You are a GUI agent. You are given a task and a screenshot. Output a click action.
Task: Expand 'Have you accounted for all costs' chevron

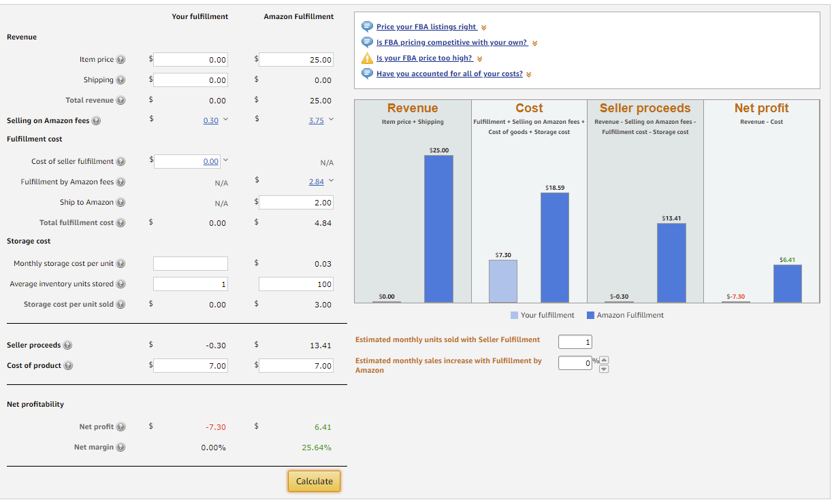tap(529, 75)
